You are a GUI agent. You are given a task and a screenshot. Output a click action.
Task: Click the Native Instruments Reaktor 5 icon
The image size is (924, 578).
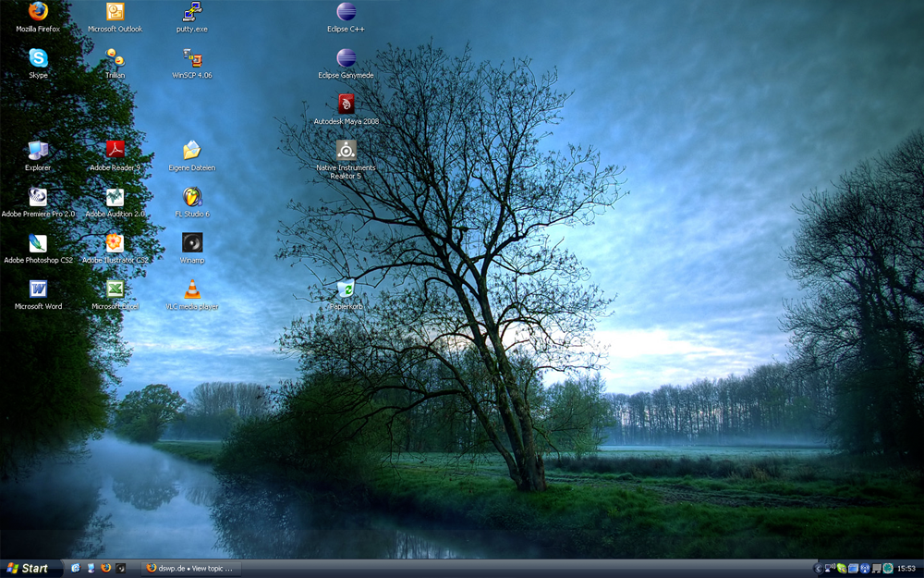point(346,159)
